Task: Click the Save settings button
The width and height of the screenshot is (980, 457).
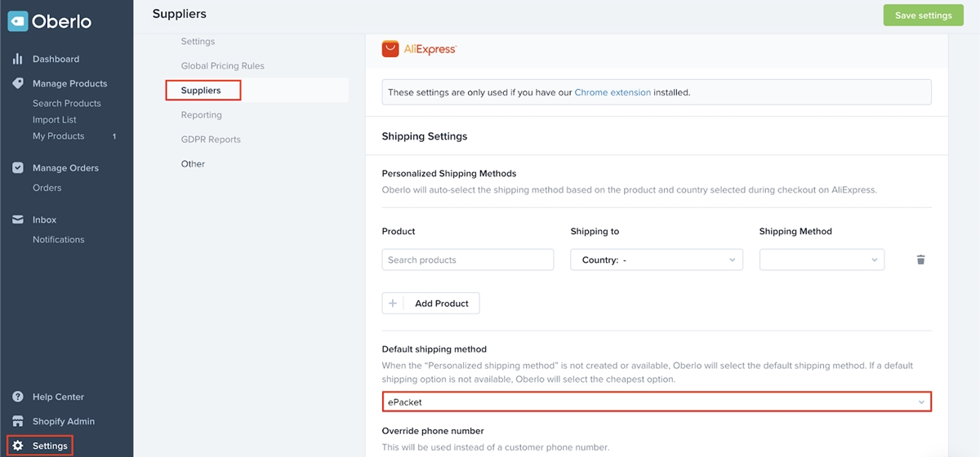Action: [923, 15]
